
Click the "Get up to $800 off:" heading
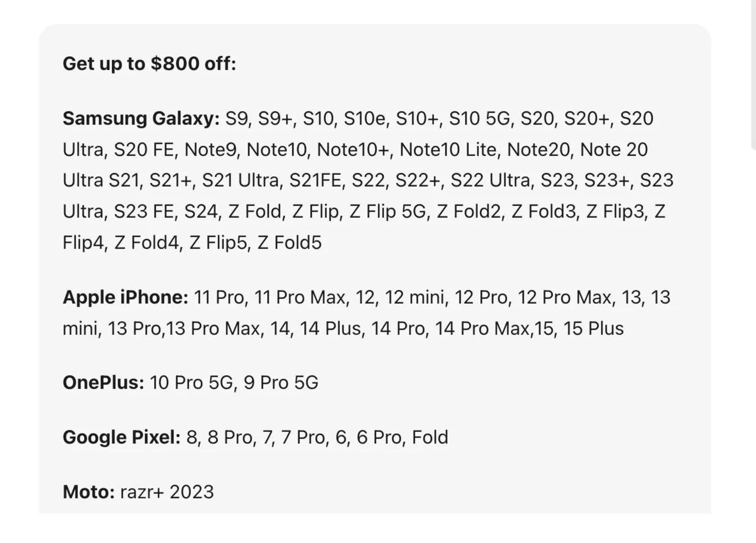[x=149, y=64]
